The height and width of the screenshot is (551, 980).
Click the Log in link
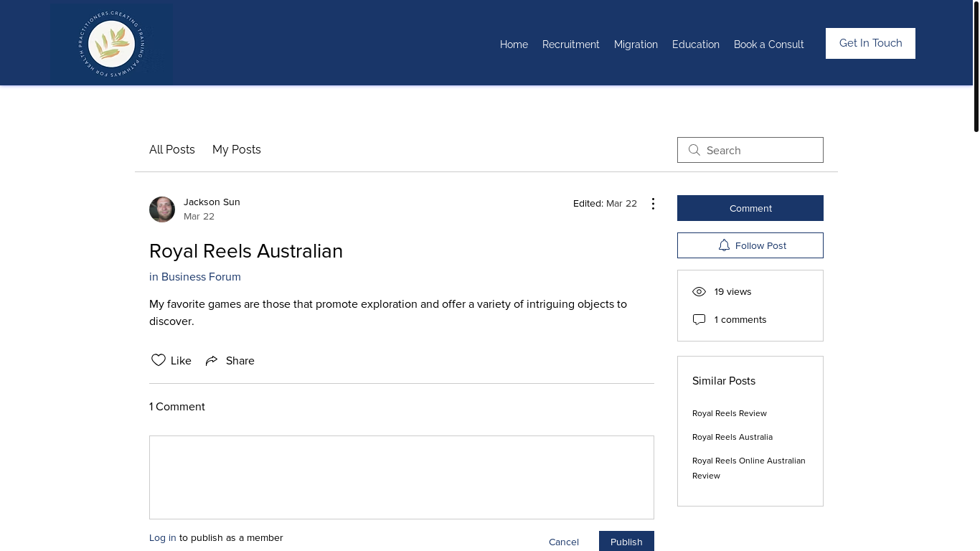[x=162, y=537]
